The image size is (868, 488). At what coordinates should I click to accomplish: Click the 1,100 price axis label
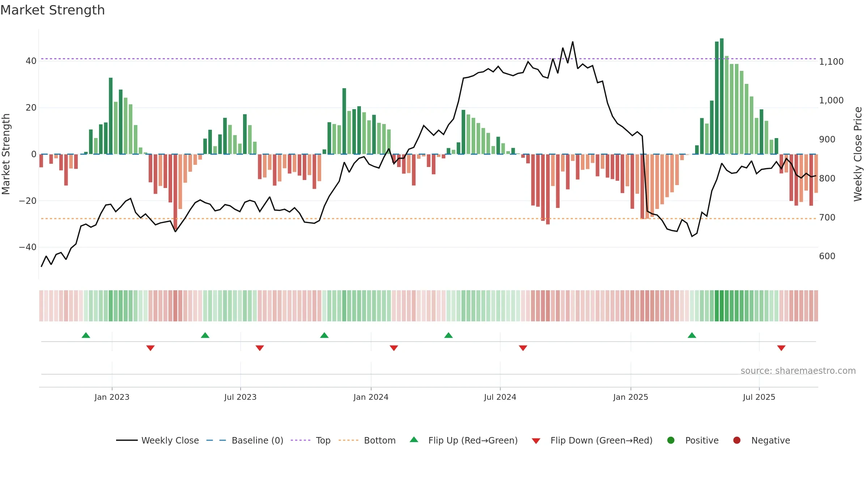[x=831, y=61]
